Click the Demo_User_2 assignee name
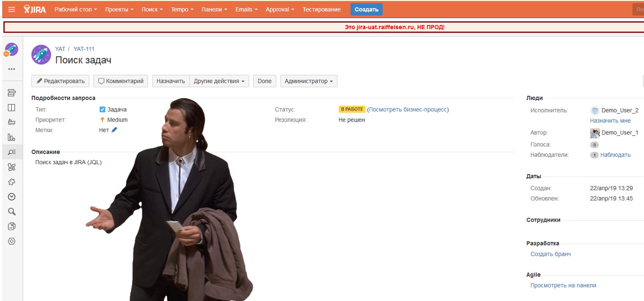 [620, 110]
